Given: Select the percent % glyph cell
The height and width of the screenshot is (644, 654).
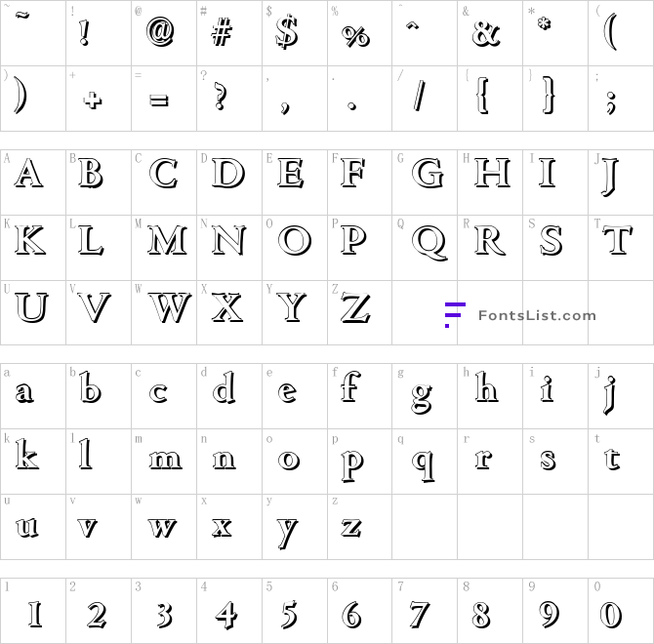Looking at the screenshot, I should (359, 33).
